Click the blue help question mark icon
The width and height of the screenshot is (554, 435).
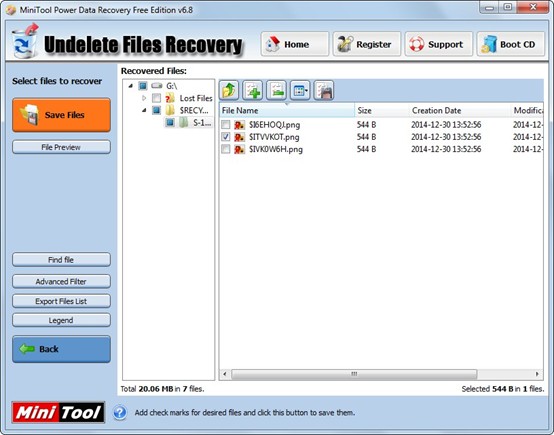point(120,412)
